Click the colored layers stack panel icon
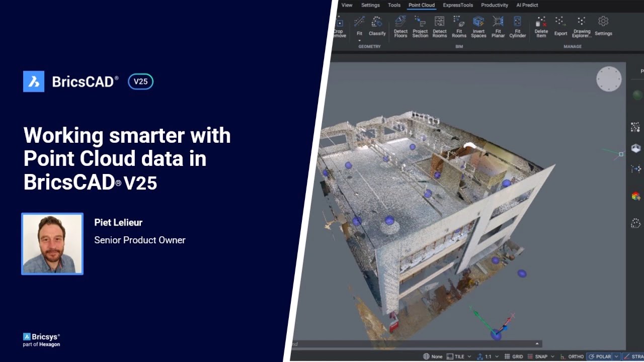The height and width of the screenshot is (362, 644). [x=635, y=196]
